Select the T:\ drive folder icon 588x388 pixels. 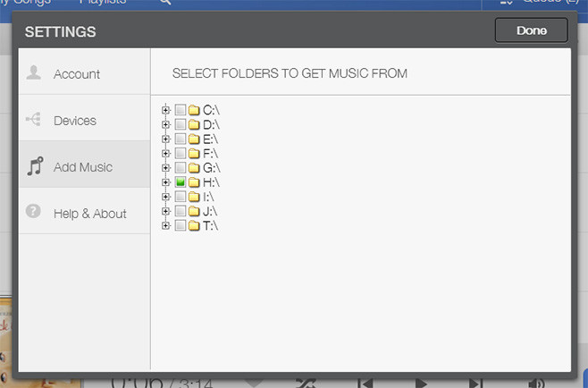[x=194, y=226]
